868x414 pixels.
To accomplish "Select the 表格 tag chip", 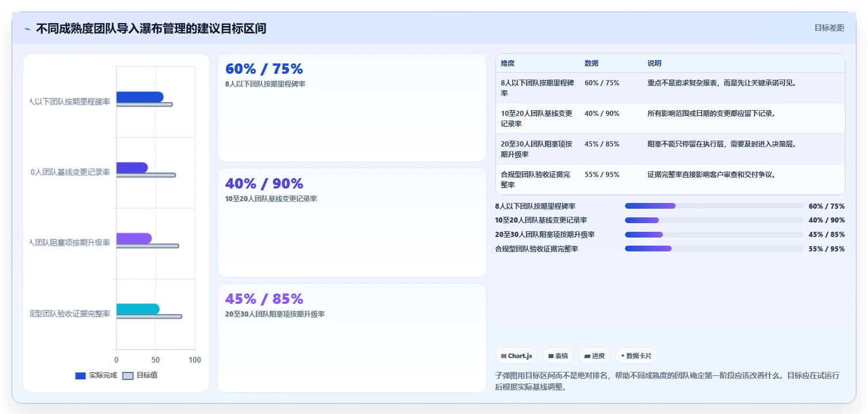I will (x=558, y=356).
